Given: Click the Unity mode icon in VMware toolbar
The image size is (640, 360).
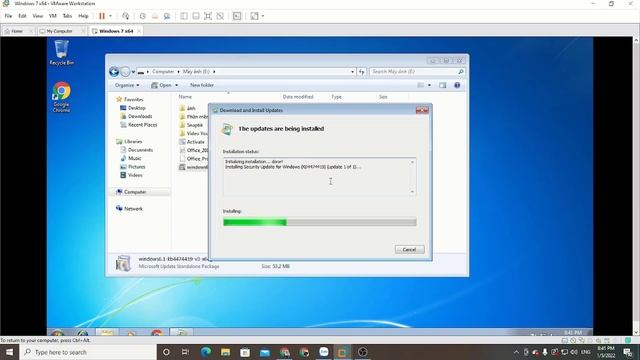Looking at the screenshot, I should pos(220,16).
